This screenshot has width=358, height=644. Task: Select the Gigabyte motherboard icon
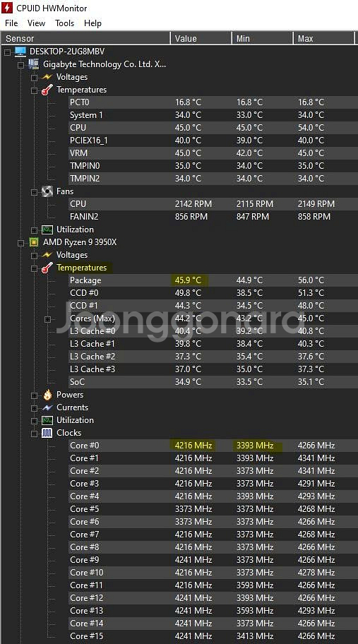pos(34,64)
